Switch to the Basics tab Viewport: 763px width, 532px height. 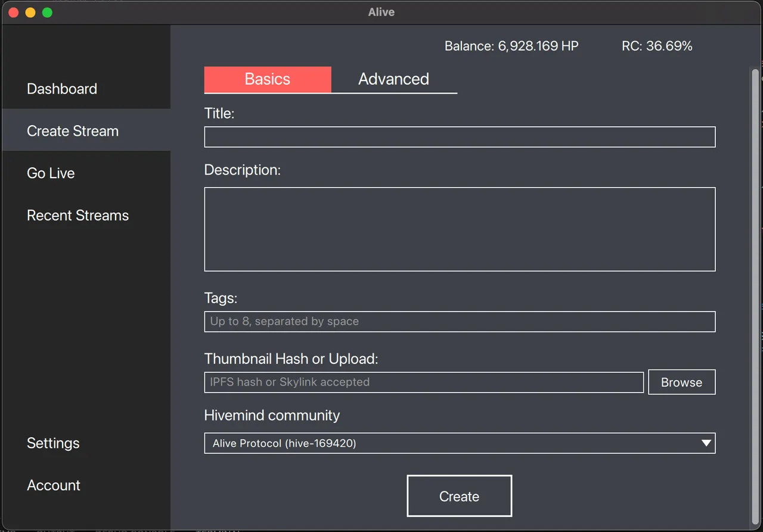point(268,79)
